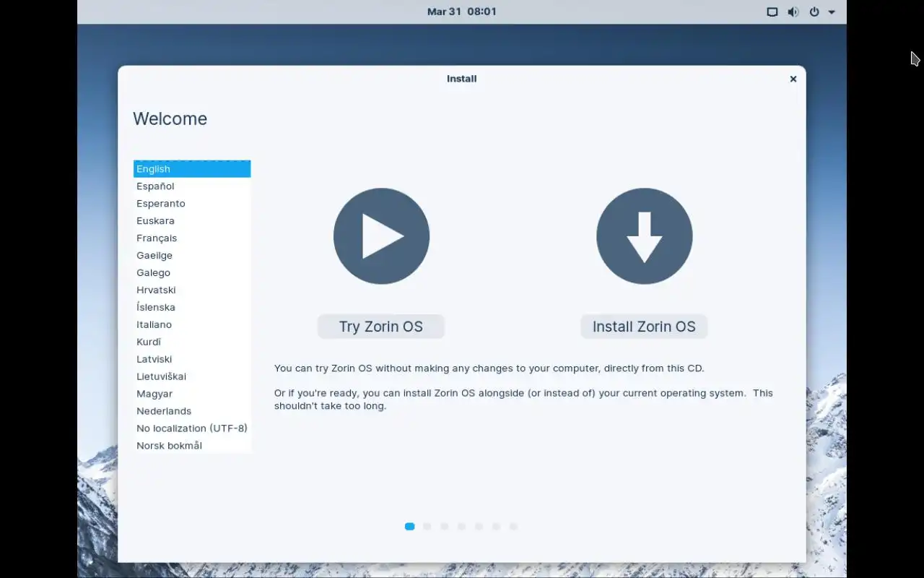Expand the system menu dropdown arrow
This screenshot has width=924, height=578.
click(832, 12)
